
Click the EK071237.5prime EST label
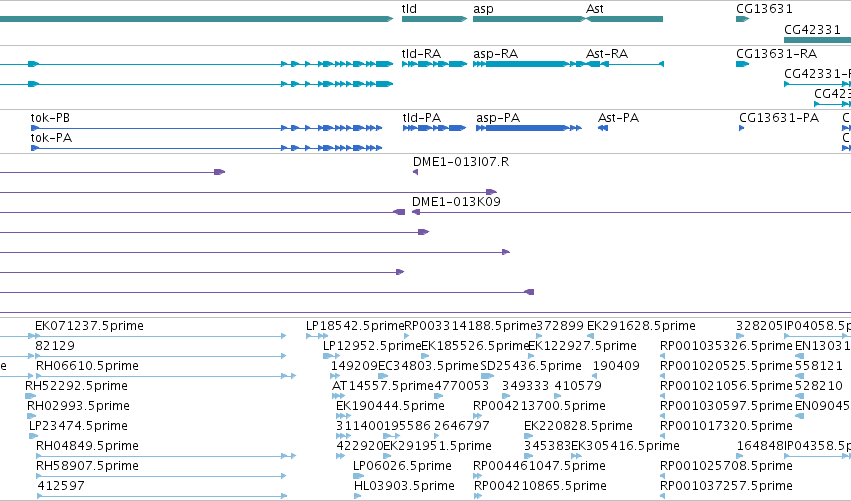pos(89,326)
